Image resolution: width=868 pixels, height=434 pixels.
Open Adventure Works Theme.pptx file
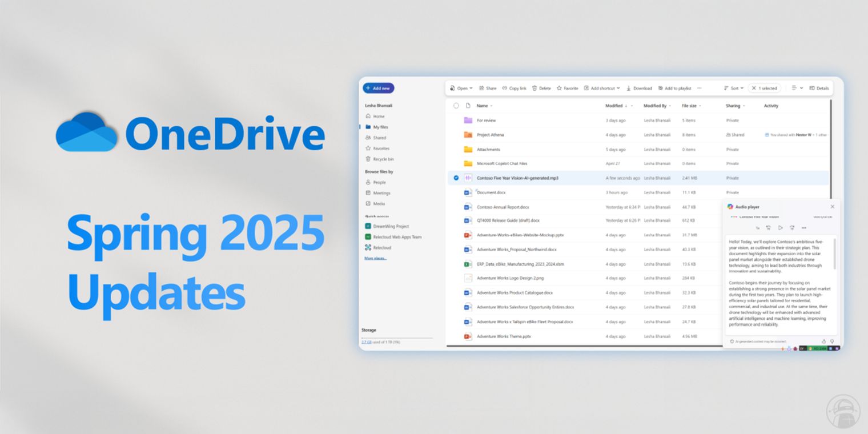pyautogui.click(x=504, y=336)
